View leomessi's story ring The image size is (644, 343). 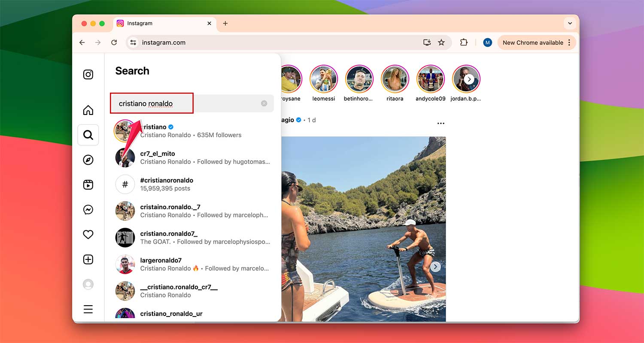point(323,79)
